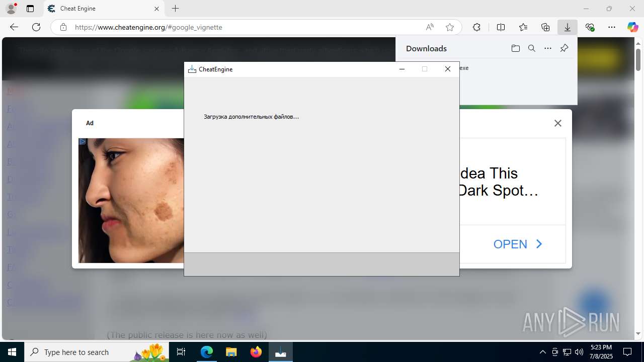Click the Загрузка дополнительных файлов text
Image resolution: width=644 pixels, height=362 pixels.
(x=251, y=117)
